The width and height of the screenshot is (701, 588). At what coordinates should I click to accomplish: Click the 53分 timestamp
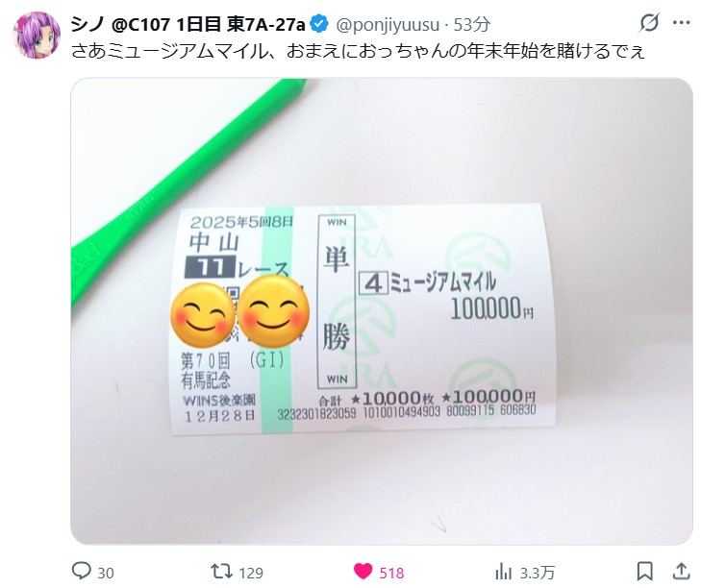pos(471,25)
